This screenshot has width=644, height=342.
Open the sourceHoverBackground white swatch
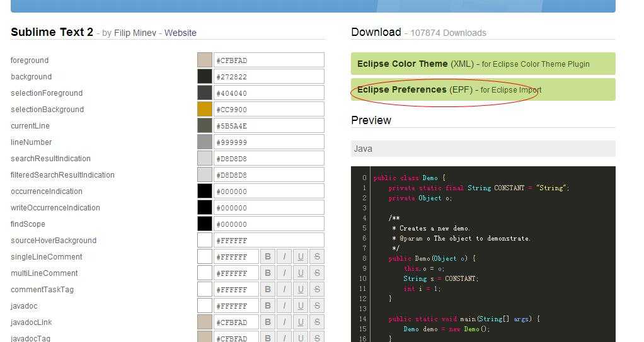205,241
